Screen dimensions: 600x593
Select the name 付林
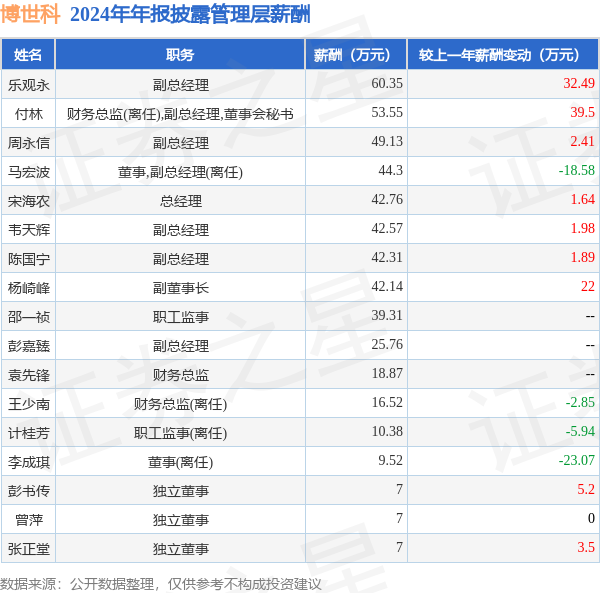click(29, 114)
